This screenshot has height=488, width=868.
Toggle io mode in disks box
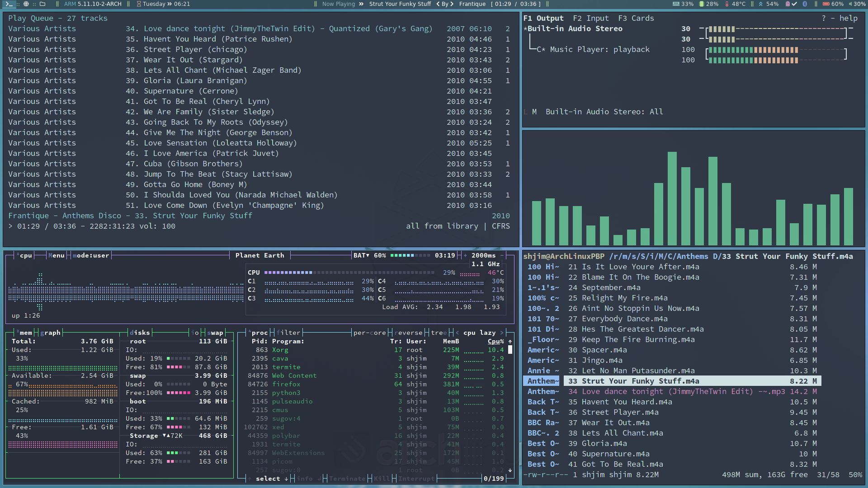(x=195, y=333)
